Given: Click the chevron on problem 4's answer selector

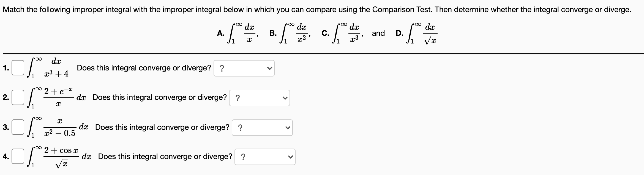Looking at the screenshot, I should (291, 157).
